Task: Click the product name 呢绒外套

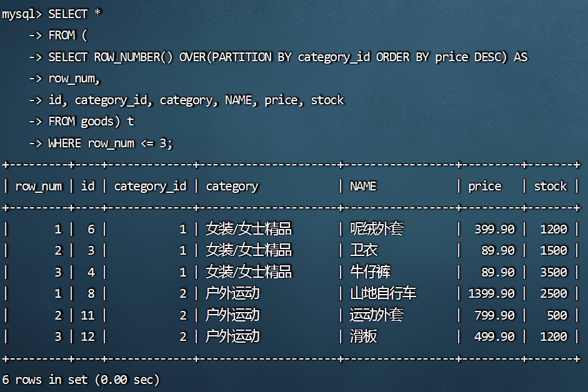Action: pos(377,229)
